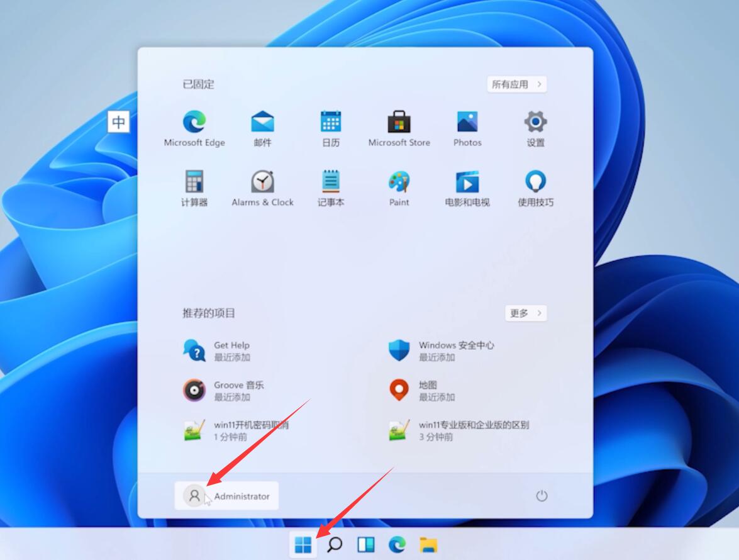Open the 日历 calendar app
Viewport: 739px width, 560px height.
coord(331,129)
